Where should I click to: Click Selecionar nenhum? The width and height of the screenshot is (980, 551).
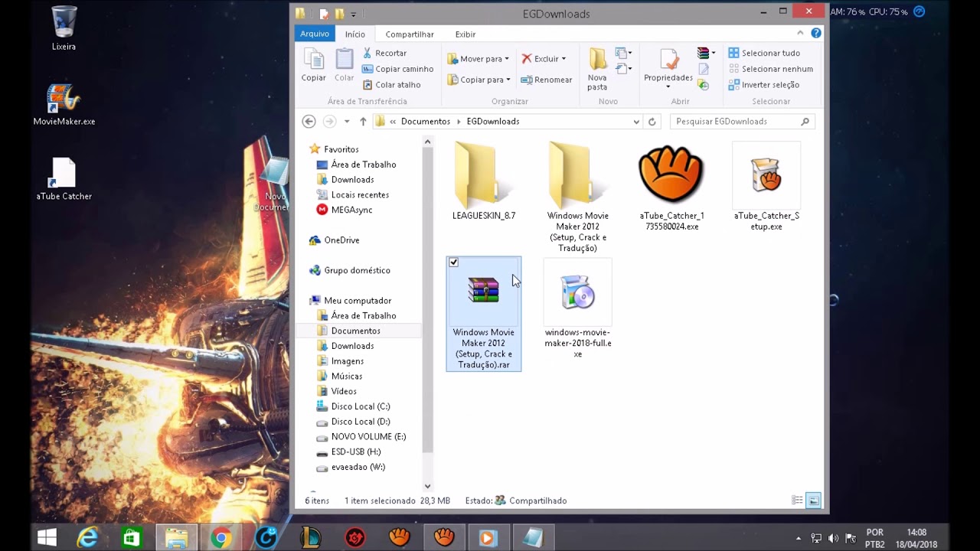[x=770, y=69]
